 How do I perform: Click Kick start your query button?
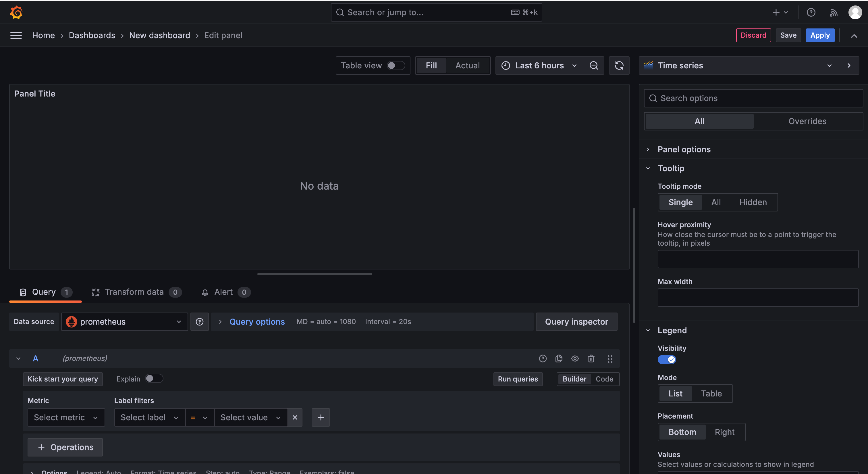[x=62, y=379]
